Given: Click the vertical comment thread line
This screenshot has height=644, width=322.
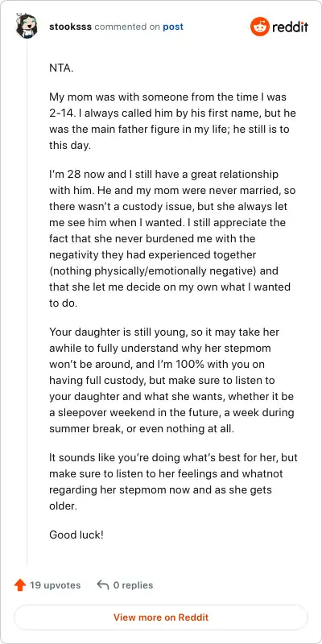Looking at the screenshot, I should pyautogui.click(x=27, y=303).
